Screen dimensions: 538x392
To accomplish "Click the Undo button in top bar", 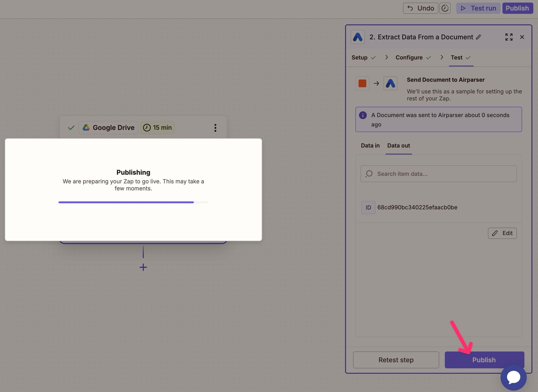I will (420, 8).
